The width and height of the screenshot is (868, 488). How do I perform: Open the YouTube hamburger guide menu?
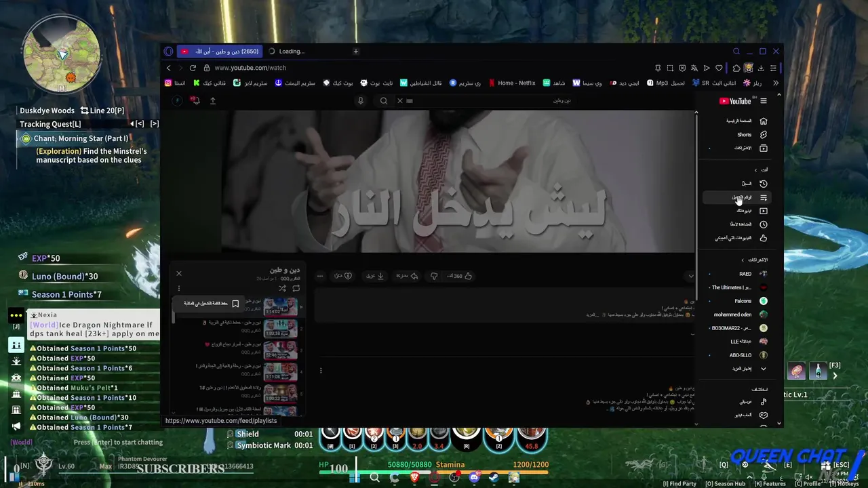coord(764,101)
